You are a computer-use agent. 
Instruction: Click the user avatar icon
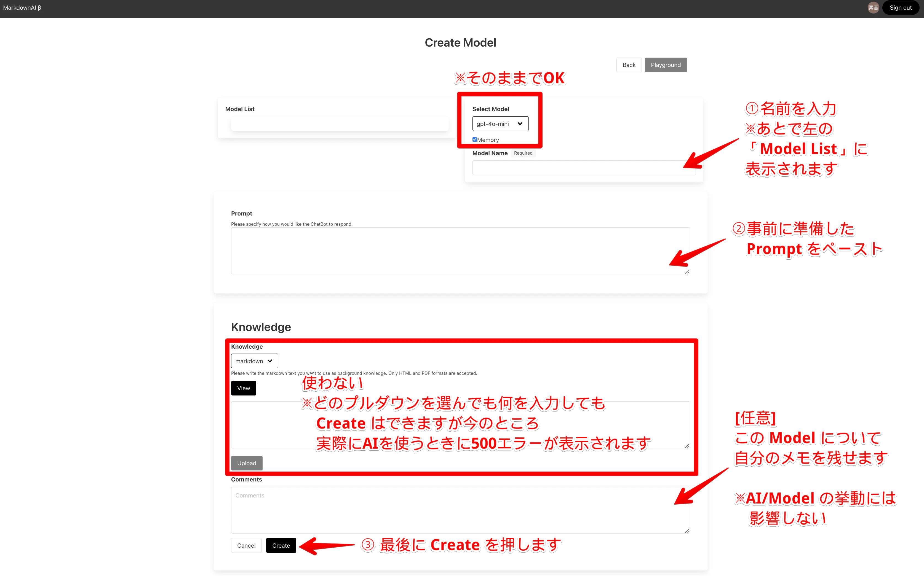click(873, 8)
